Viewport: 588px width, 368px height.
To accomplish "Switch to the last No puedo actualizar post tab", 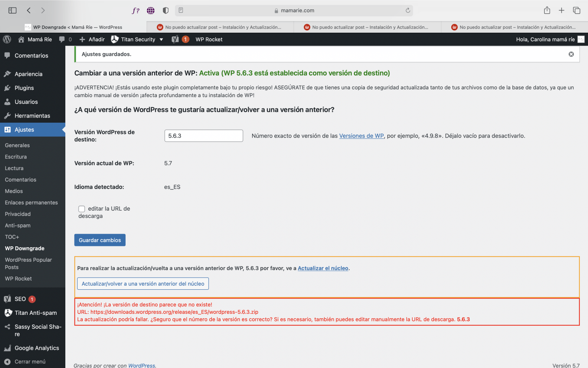I will (514, 27).
